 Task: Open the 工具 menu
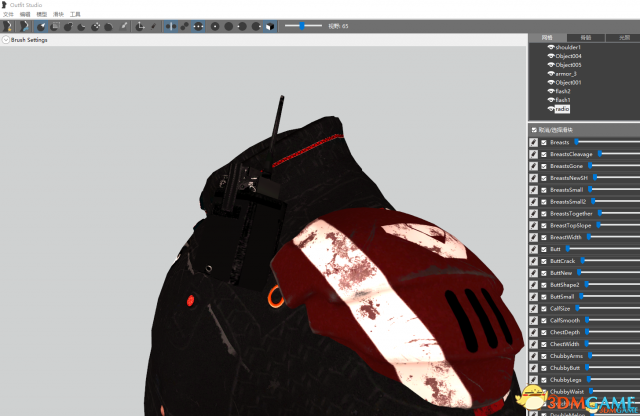click(75, 14)
